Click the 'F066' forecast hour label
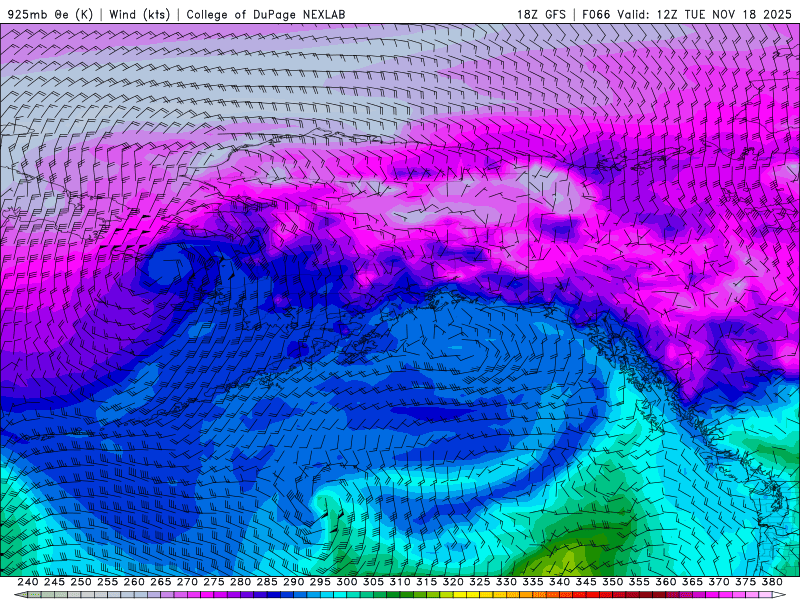800x600 pixels. coord(596,14)
